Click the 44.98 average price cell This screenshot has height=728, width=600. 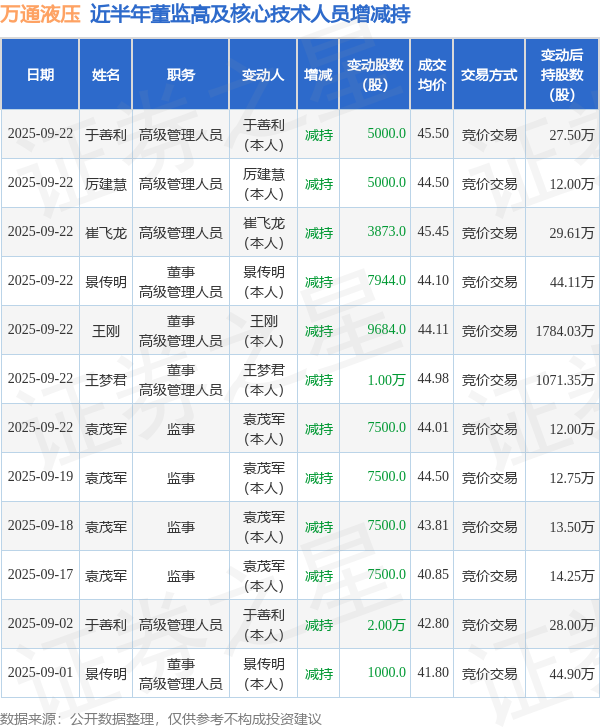(x=433, y=379)
